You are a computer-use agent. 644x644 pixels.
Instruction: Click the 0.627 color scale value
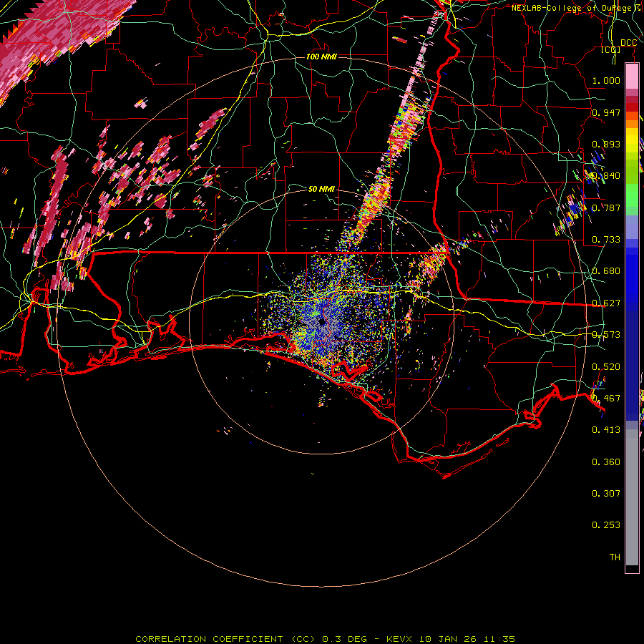[606, 303]
